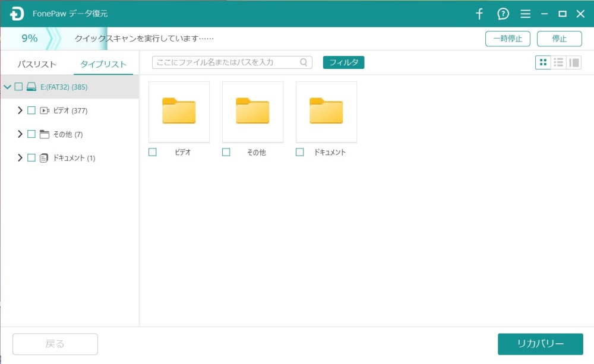Click the file name search field
The height and width of the screenshot is (364, 594).
pos(232,62)
